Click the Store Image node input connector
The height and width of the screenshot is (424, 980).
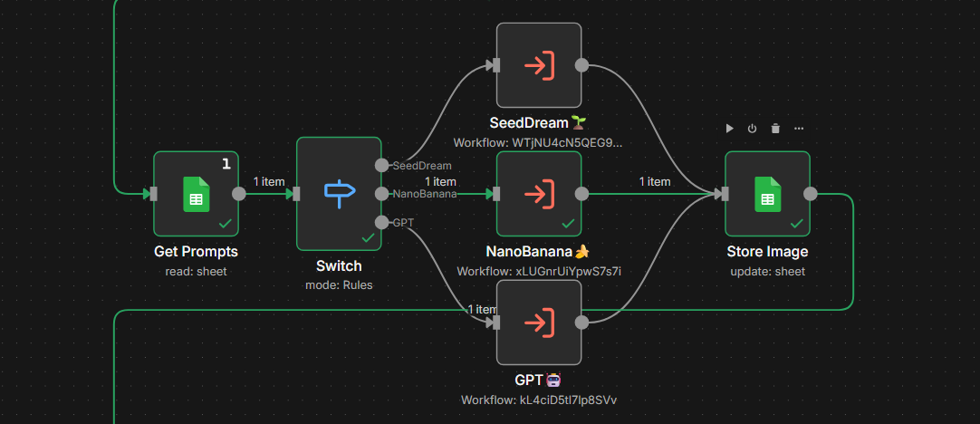coord(725,194)
